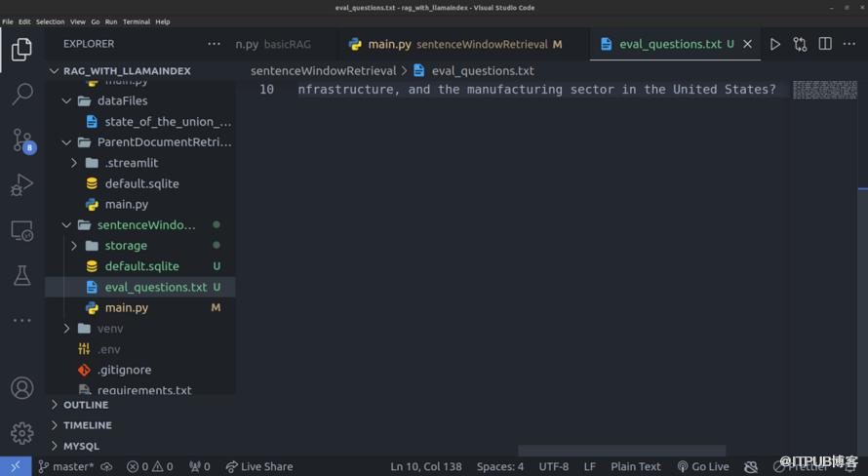
Task: Open the Testing flask icon
Action: coord(21,276)
